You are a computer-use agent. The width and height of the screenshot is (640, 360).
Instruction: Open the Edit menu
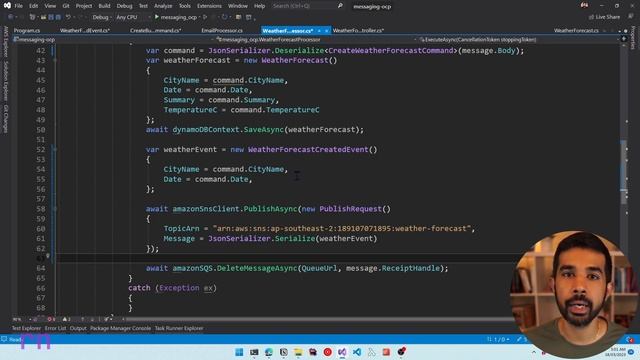pyautogui.click(x=33, y=6)
